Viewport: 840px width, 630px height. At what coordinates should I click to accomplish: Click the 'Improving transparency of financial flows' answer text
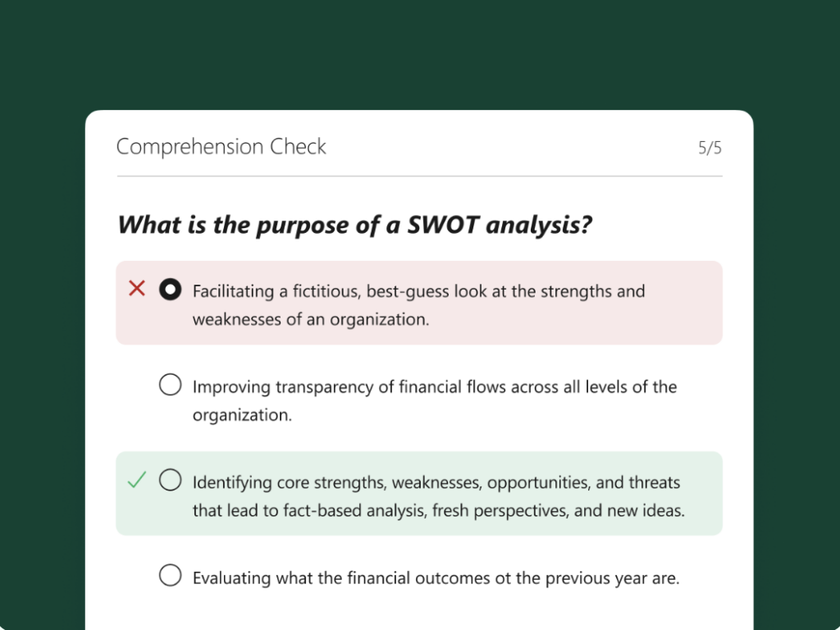[435, 387]
